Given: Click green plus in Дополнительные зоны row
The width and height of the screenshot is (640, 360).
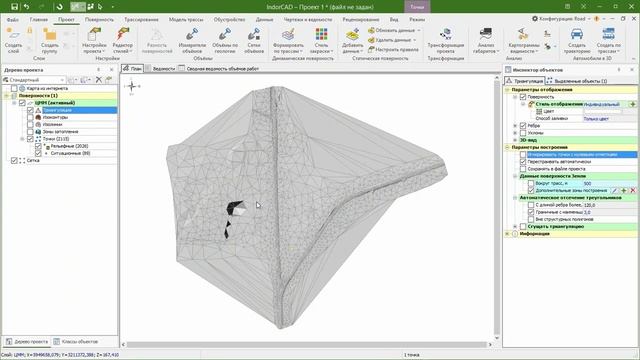Looking at the screenshot, I should [624, 191].
